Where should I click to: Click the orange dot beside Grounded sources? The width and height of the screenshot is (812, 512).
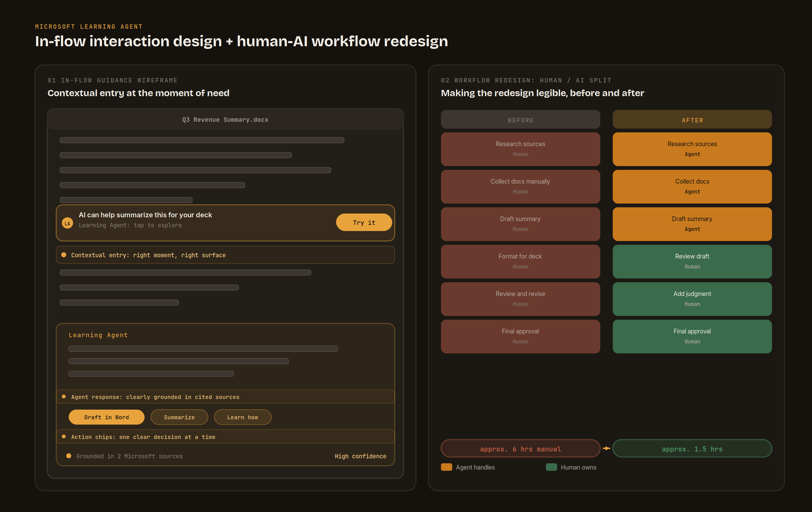tap(69, 456)
